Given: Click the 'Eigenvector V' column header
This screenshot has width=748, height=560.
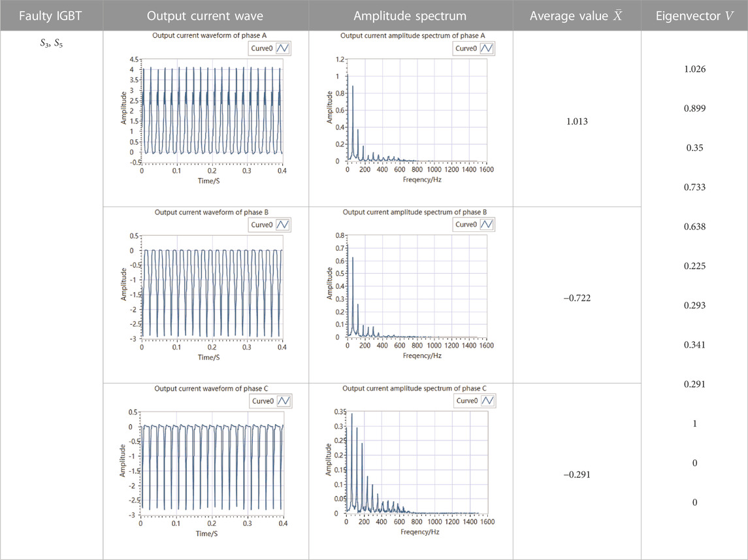Looking at the screenshot, I should [694, 16].
